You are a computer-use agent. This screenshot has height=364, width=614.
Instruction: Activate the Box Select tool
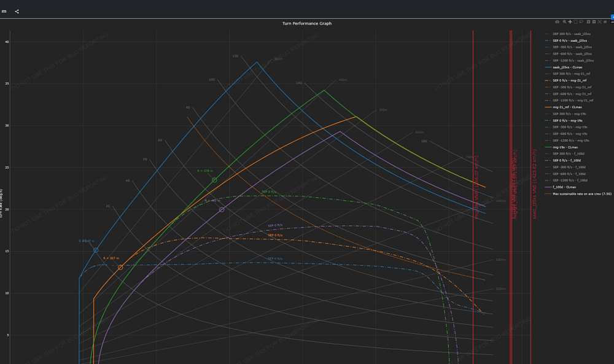[x=576, y=22]
